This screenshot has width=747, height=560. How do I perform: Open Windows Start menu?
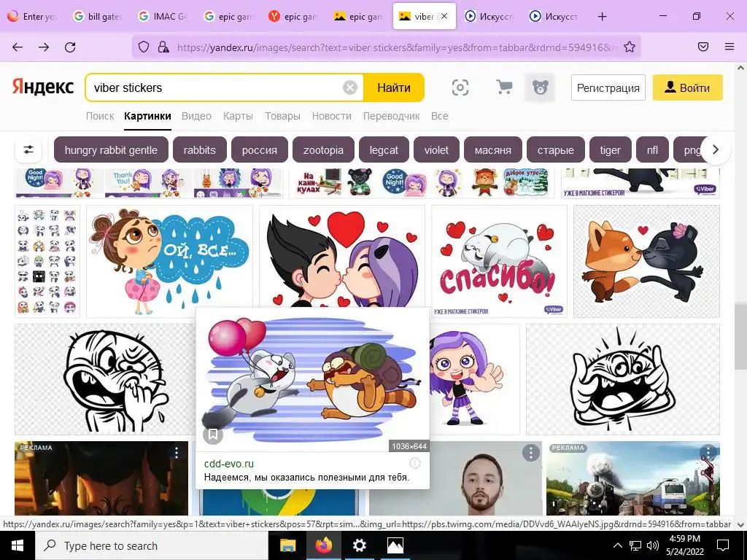coord(18,545)
